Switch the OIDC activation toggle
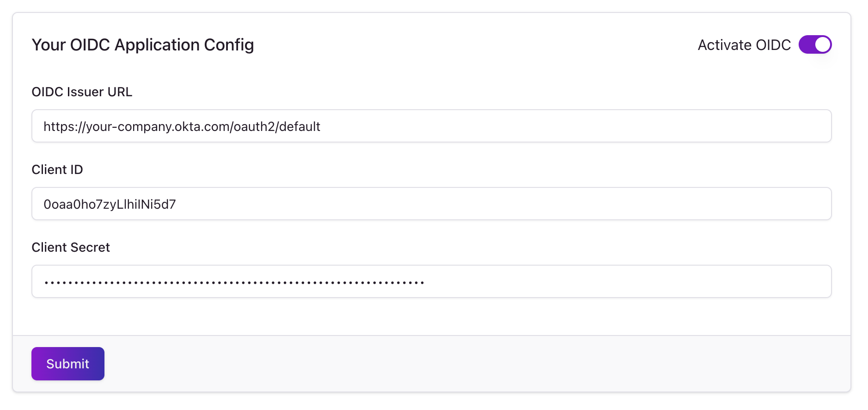This screenshot has width=868, height=410. pos(816,44)
